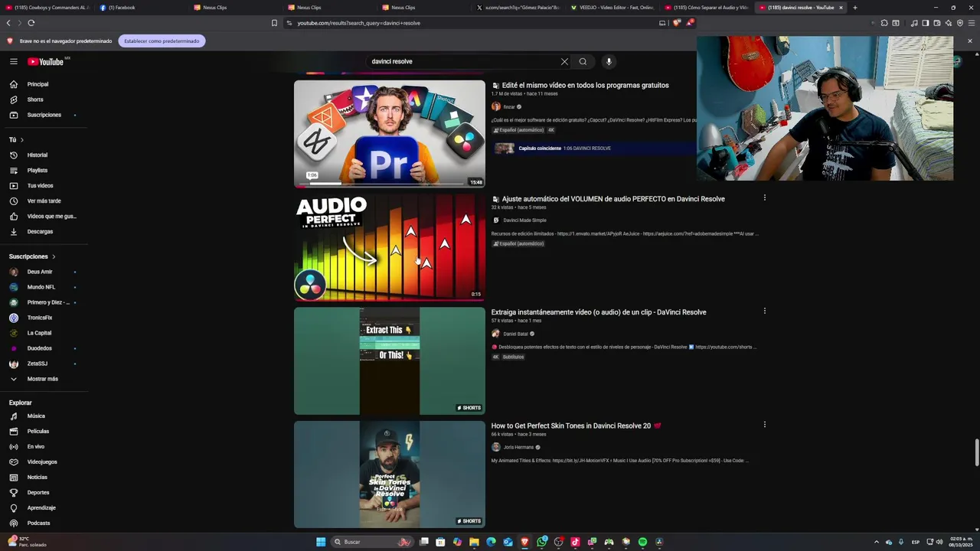Clear the search box with X

(564, 61)
